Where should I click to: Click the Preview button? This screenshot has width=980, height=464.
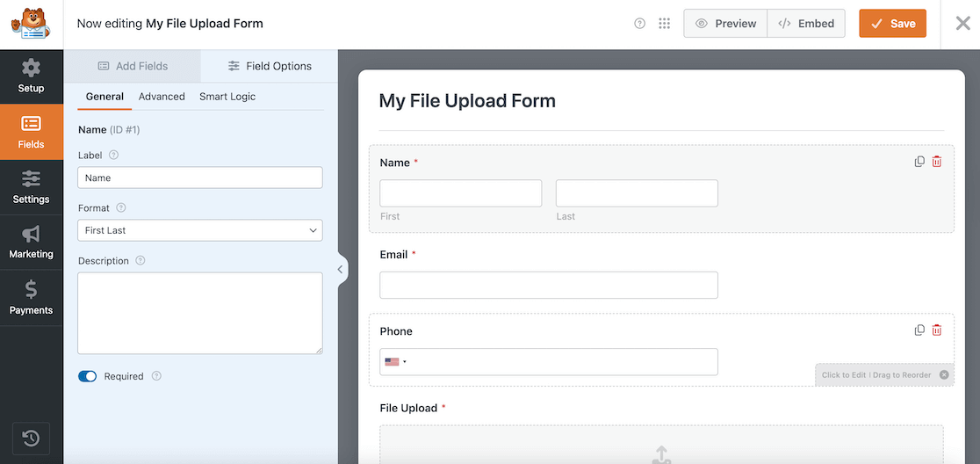pyautogui.click(x=725, y=24)
